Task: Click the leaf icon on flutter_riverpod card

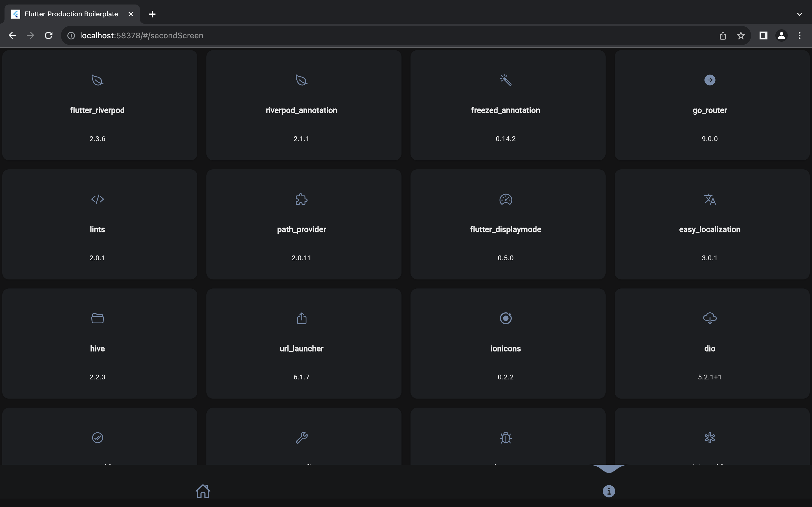Action: 97,80
